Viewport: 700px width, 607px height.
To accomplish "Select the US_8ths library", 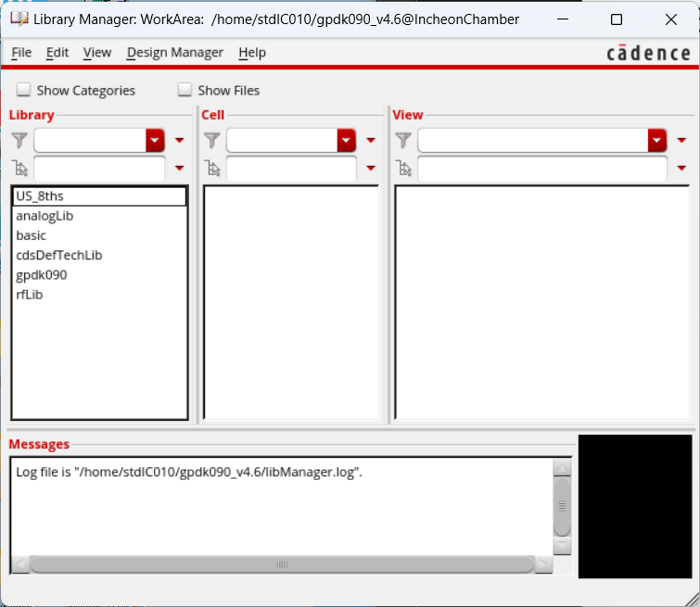I will click(99, 196).
